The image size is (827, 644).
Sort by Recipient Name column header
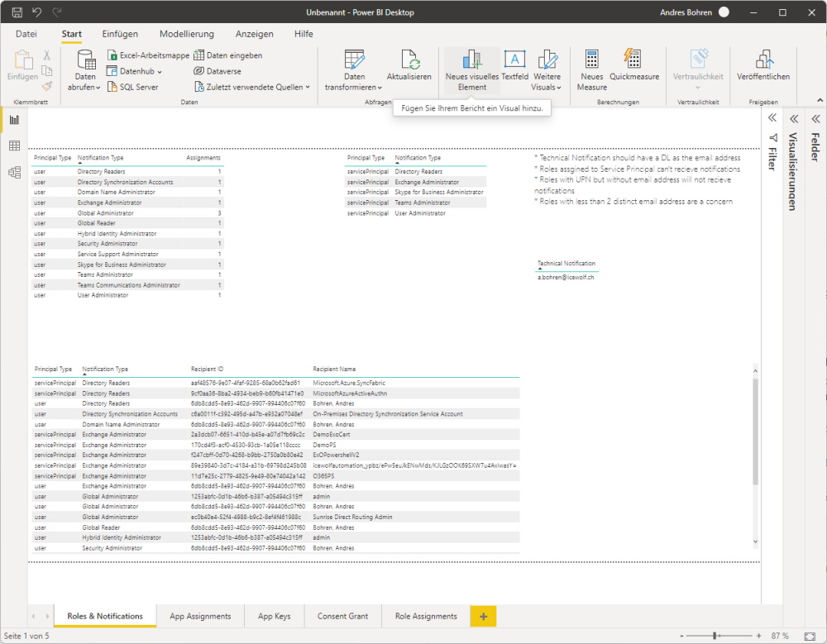(x=334, y=370)
